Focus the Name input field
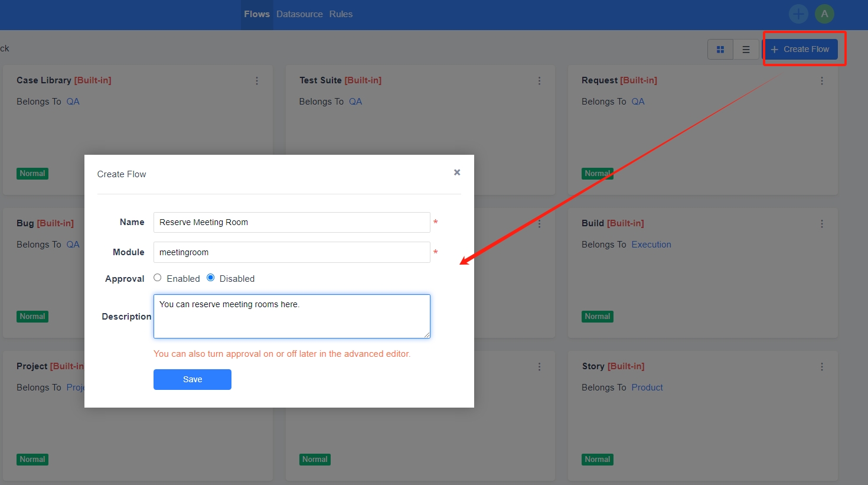This screenshot has height=485, width=868. pyautogui.click(x=292, y=223)
